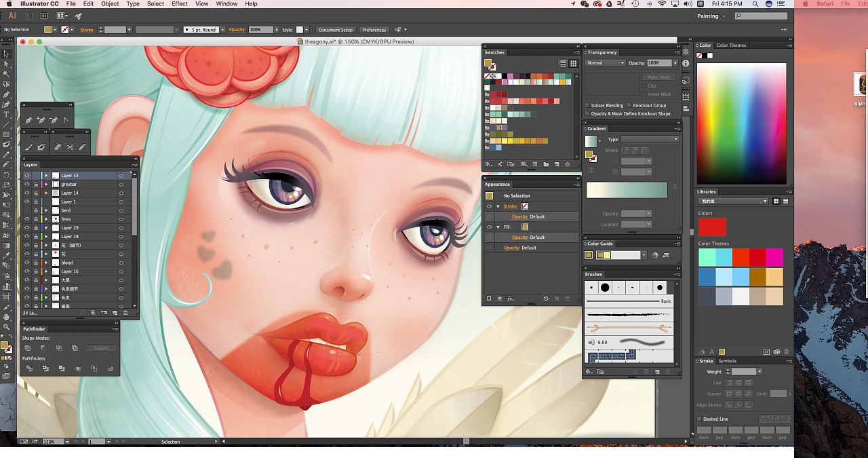Screen dimensions: 868x458
Task: Enable the Isolate Blending checkbox
Action: click(x=587, y=105)
